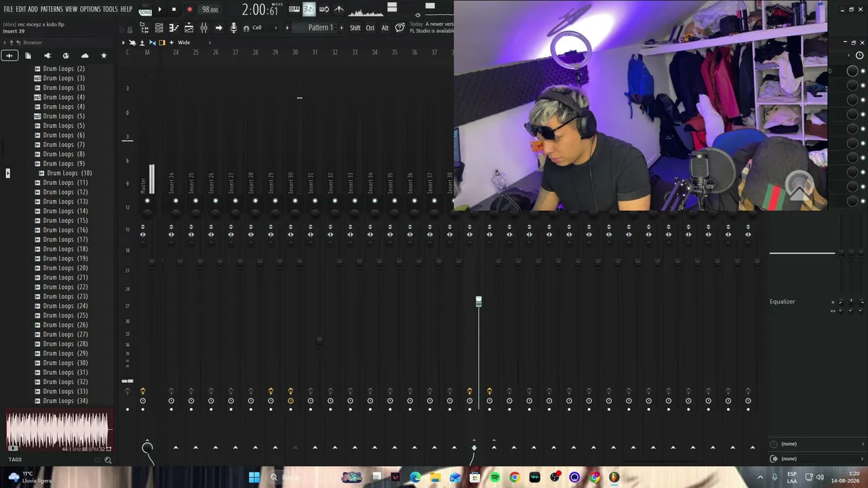868x488 pixels.
Task: Click the help speech-bubble icon beside Alt
Action: pos(400,28)
